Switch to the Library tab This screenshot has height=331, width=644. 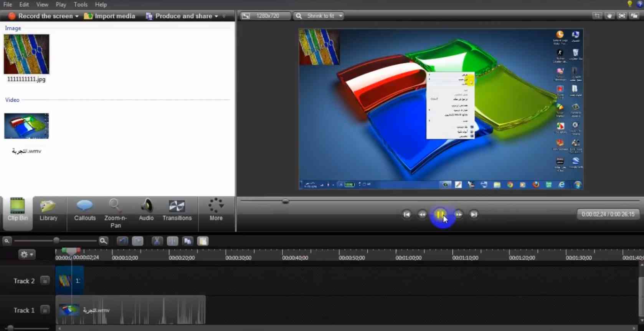coord(49,211)
